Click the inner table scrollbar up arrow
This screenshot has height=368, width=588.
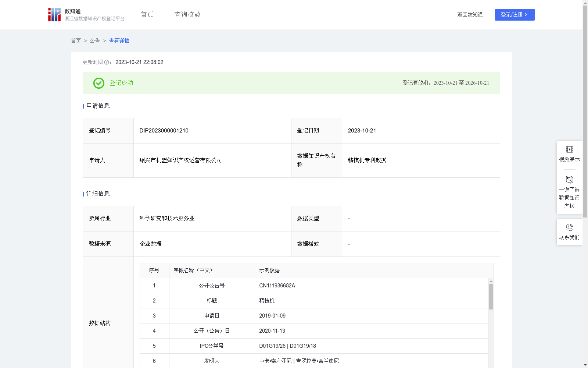491,281
